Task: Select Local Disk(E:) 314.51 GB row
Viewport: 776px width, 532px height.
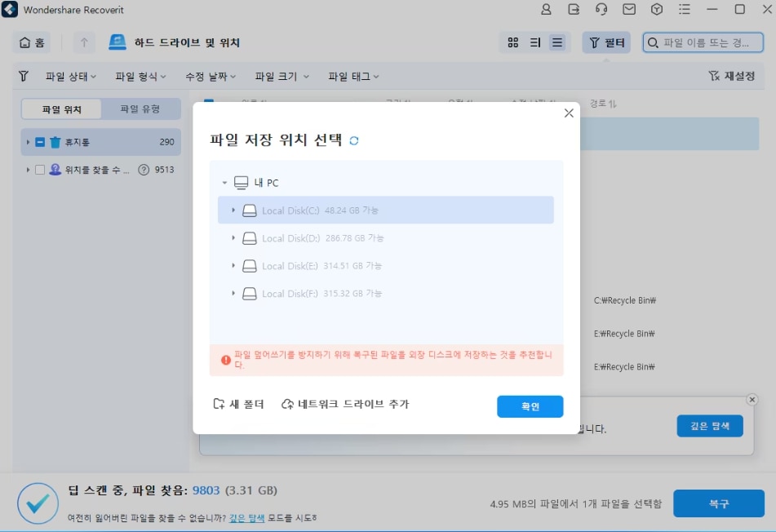Action: (385, 266)
